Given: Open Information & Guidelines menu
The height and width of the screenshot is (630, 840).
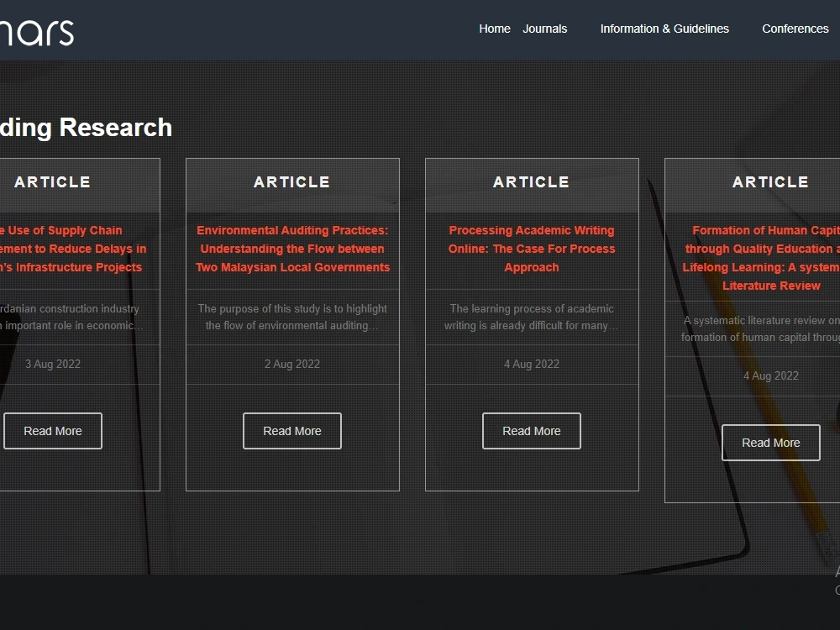Looking at the screenshot, I should click(x=664, y=29).
